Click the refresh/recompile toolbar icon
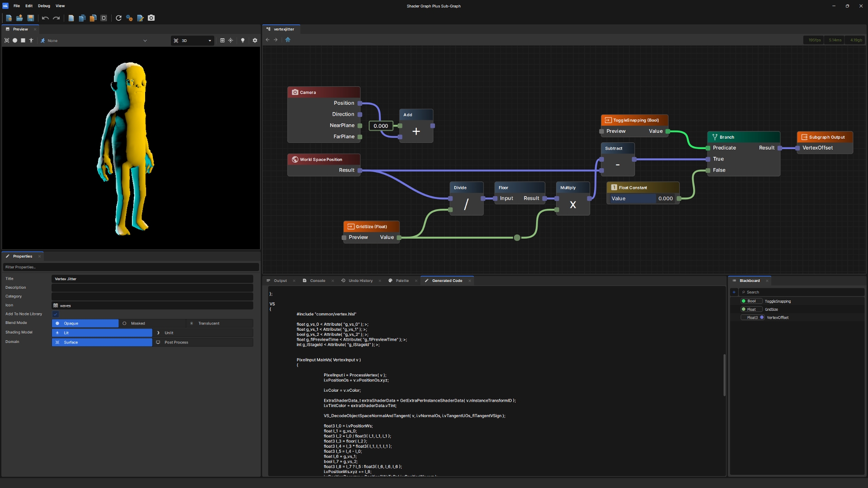The width and height of the screenshot is (868, 488). pos(118,18)
